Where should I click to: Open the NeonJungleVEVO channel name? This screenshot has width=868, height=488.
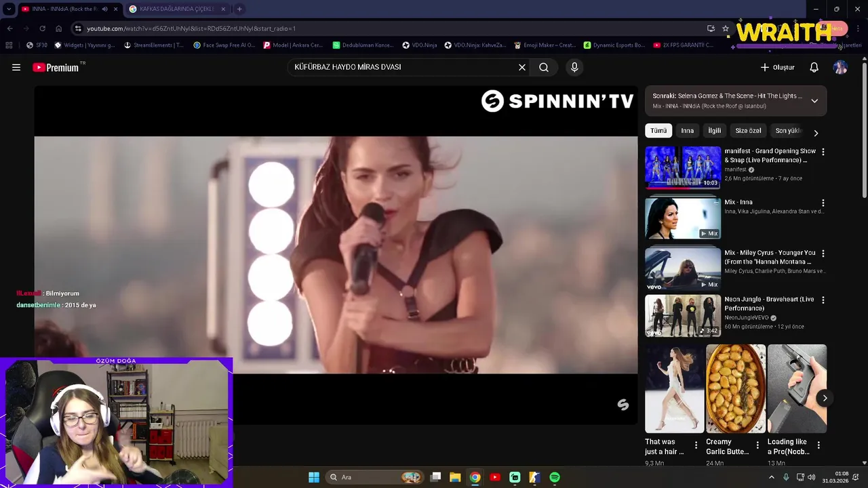(x=746, y=318)
